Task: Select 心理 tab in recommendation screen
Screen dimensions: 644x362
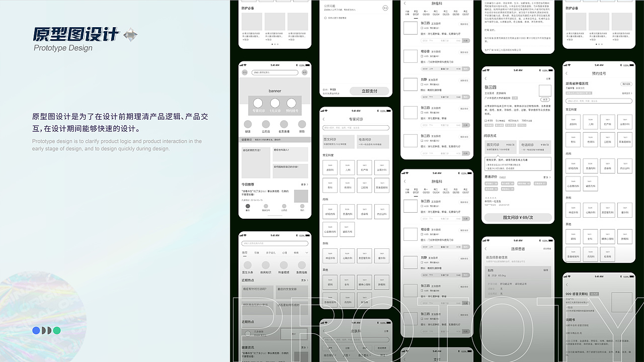Action: click(x=285, y=253)
